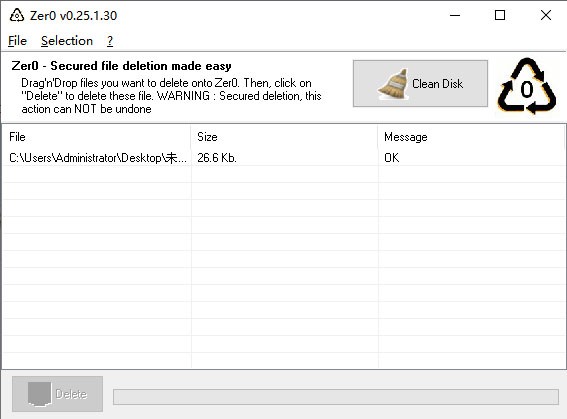The height and width of the screenshot is (419, 567).
Task: Click the OK message cell
Action: pos(392,158)
